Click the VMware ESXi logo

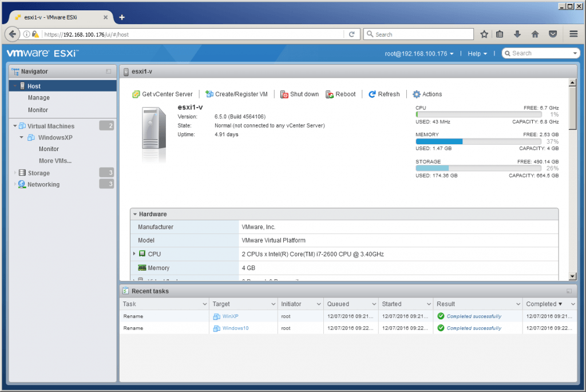tap(42, 53)
